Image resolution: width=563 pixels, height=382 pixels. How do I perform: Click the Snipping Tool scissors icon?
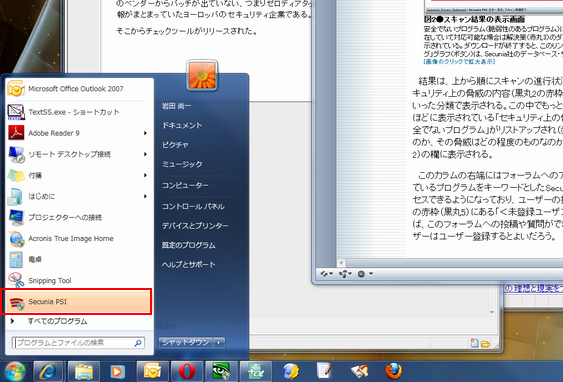tap(15, 280)
